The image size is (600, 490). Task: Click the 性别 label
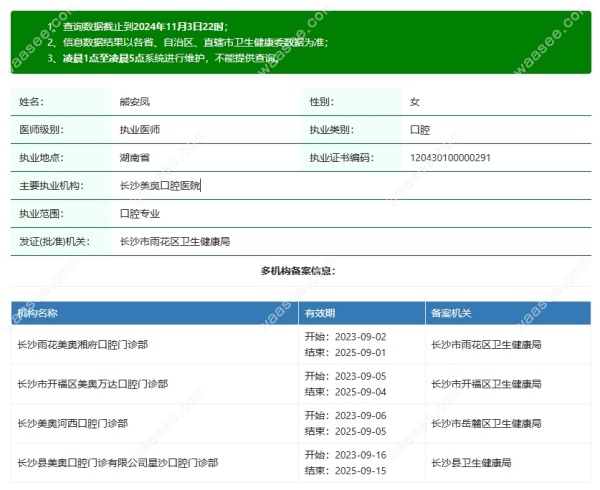(x=322, y=102)
